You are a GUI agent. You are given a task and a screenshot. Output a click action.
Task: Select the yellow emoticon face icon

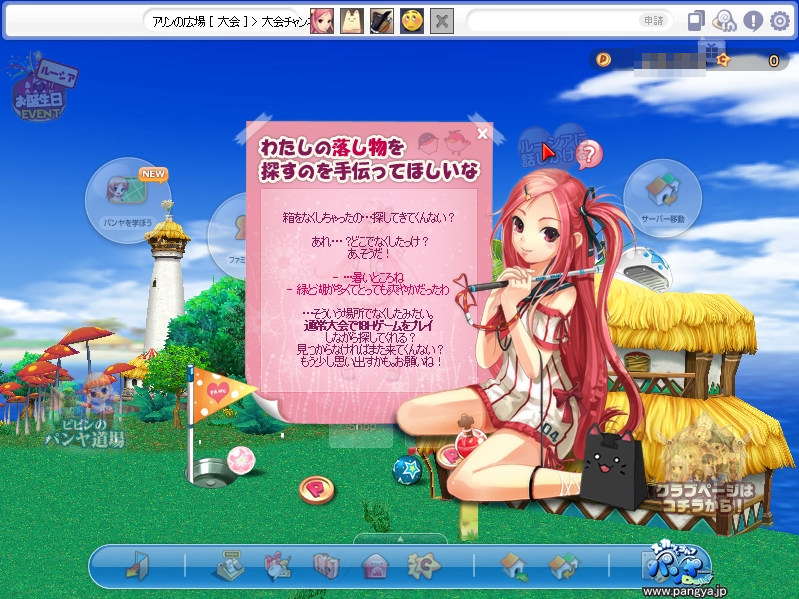click(412, 21)
